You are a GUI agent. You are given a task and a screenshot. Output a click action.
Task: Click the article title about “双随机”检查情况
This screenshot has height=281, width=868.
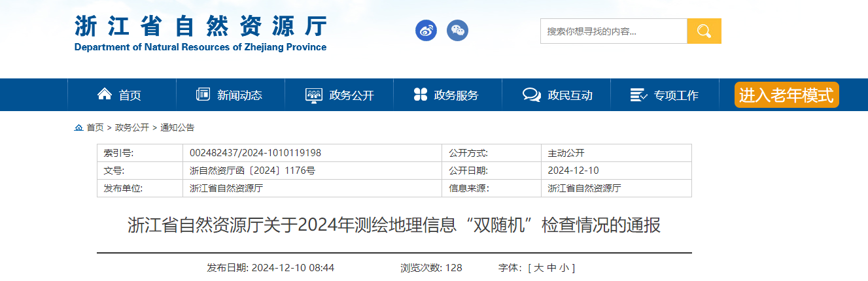coord(394,225)
